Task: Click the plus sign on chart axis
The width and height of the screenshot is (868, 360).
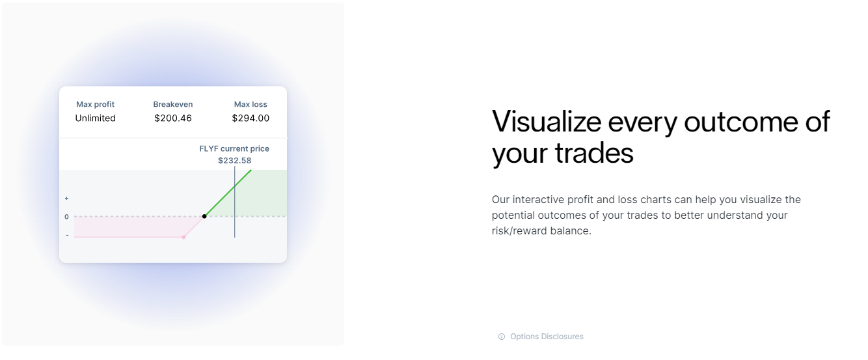Action: (66, 198)
